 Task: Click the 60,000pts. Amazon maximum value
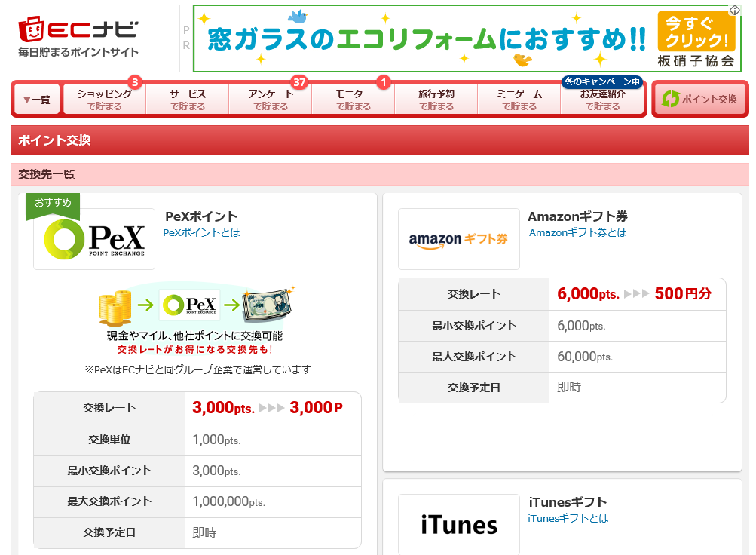tap(585, 357)
